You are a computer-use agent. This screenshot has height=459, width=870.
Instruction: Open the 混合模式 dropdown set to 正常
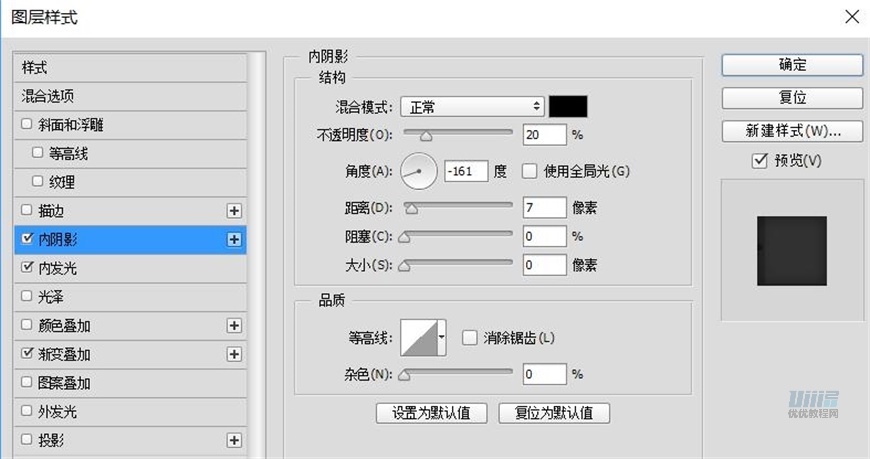click(x=471, y=107)
